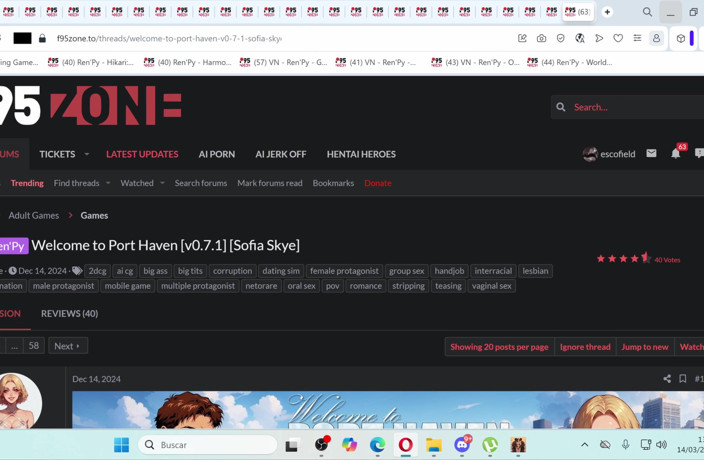Screen dimensions: 704x460
Task: Select the 2dcg tag
Action: click(x=97, y=271)
